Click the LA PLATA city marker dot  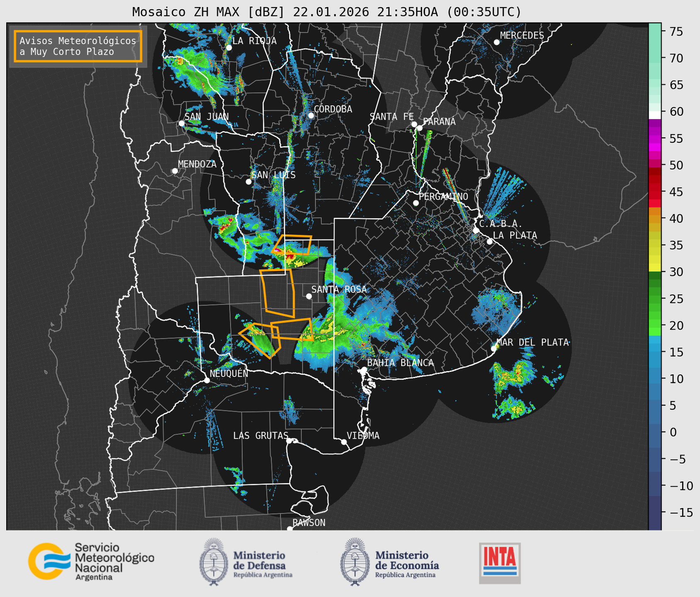[x=490, y=242]
